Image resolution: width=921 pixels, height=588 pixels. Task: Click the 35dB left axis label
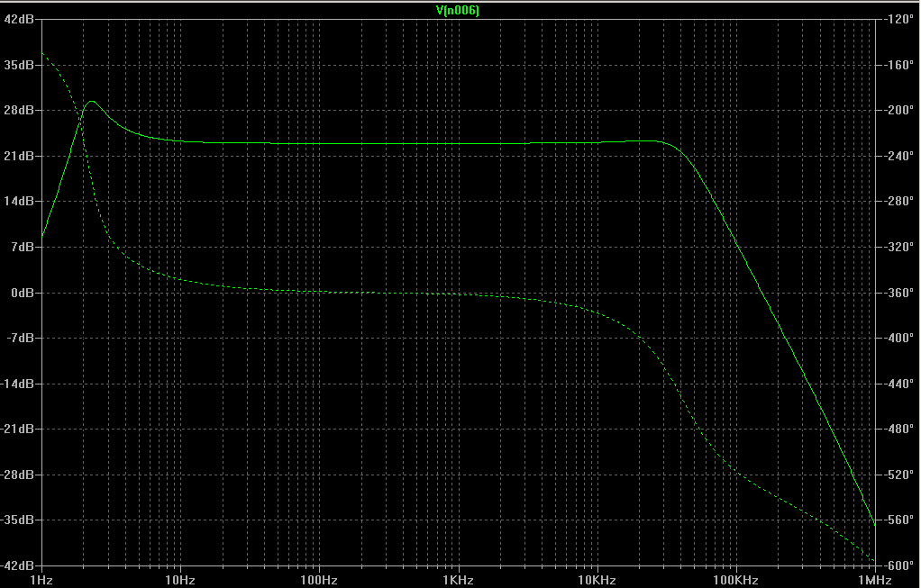pos(19,65)
